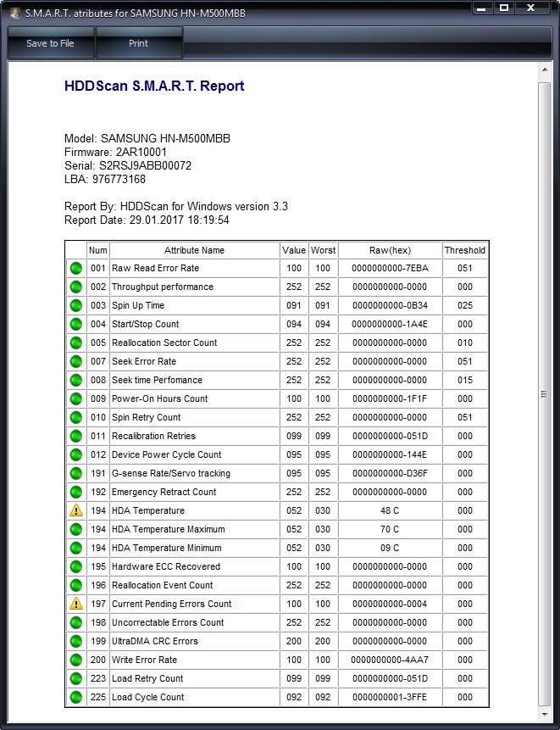560x730 pixels.
Task: Click the green status icon for Emergency Retract Count
Action: click(75, 492)
